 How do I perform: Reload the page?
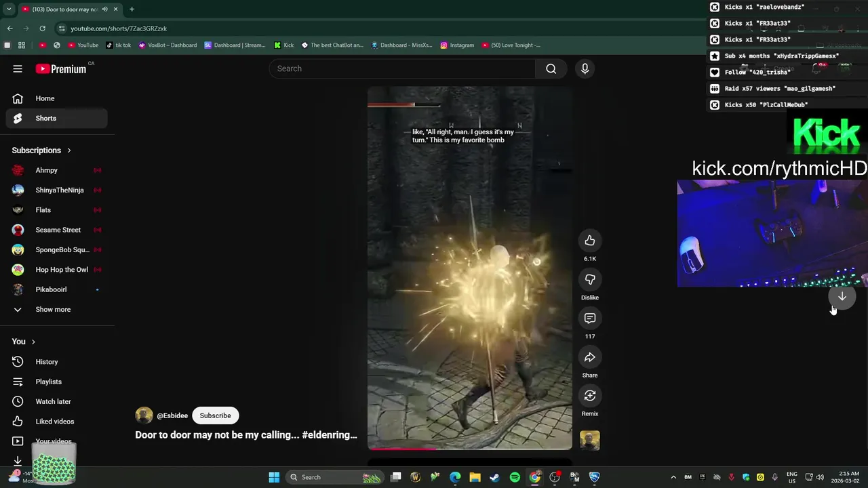[x=42, y=28]
